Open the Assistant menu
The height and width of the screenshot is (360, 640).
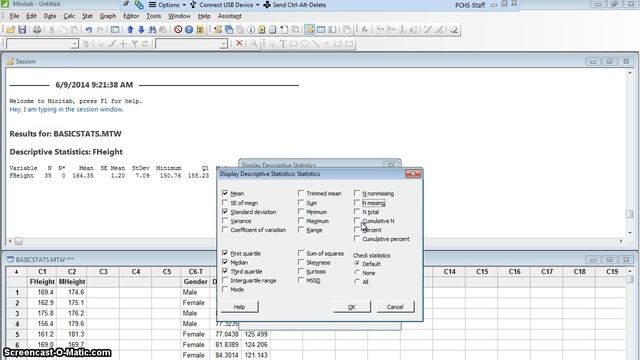coord(229,16)
